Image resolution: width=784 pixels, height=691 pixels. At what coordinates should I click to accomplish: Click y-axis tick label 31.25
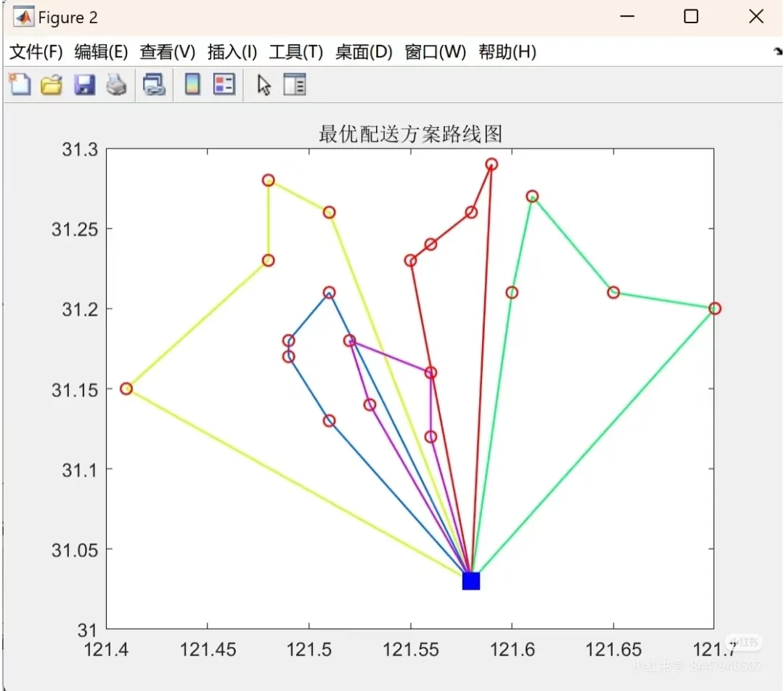75,229
